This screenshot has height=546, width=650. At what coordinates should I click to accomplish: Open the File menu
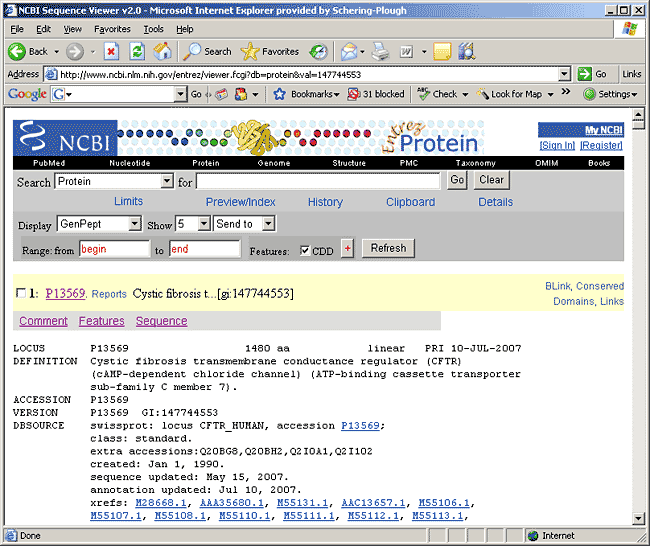coord(17,29)
